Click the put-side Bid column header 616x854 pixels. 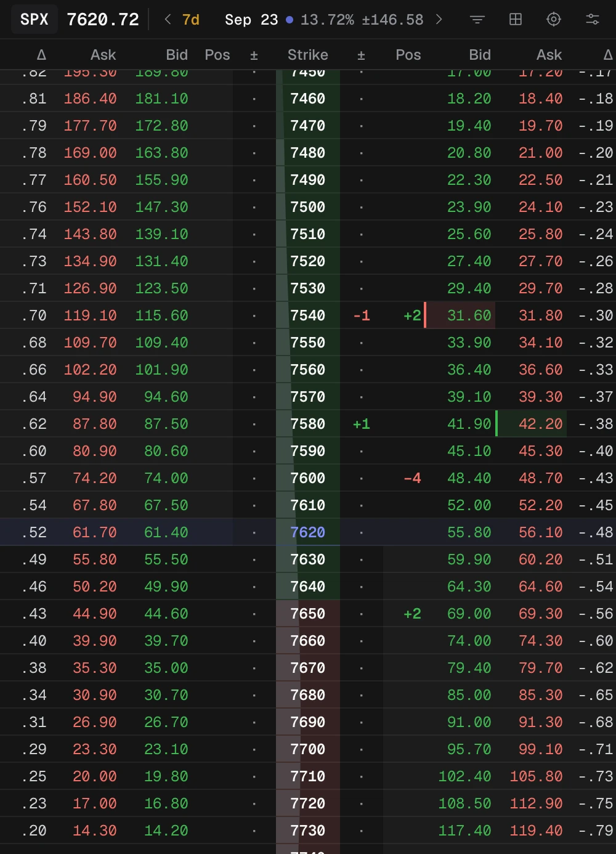480,55
